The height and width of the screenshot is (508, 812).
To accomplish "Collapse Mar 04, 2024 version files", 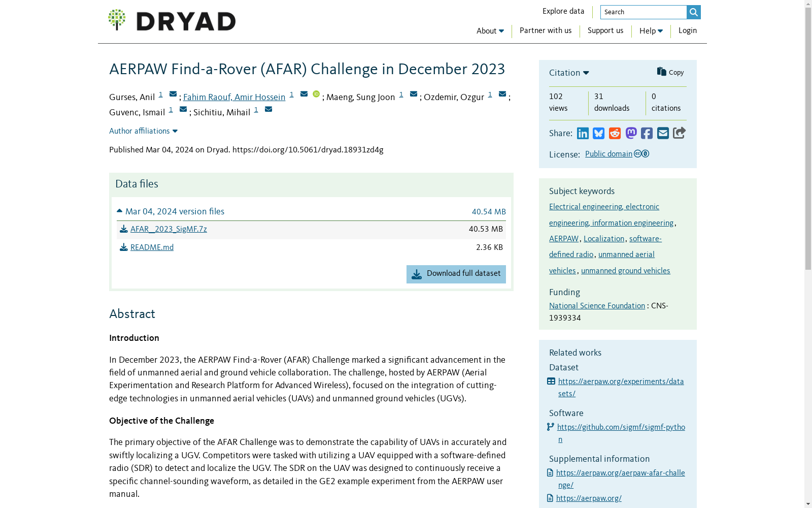I will (x=171, y=211).
